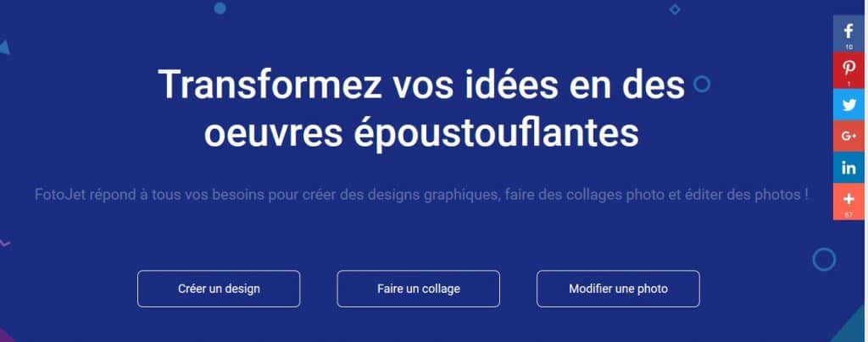This screenshot has width=868, height=342.
Task: Open more sharing options with the plus icon
Action: 848,201
